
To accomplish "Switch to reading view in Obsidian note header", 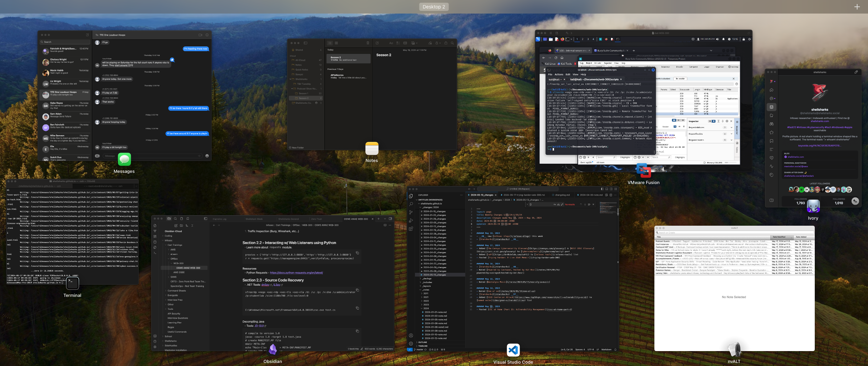I will click(x=385, y=225).
